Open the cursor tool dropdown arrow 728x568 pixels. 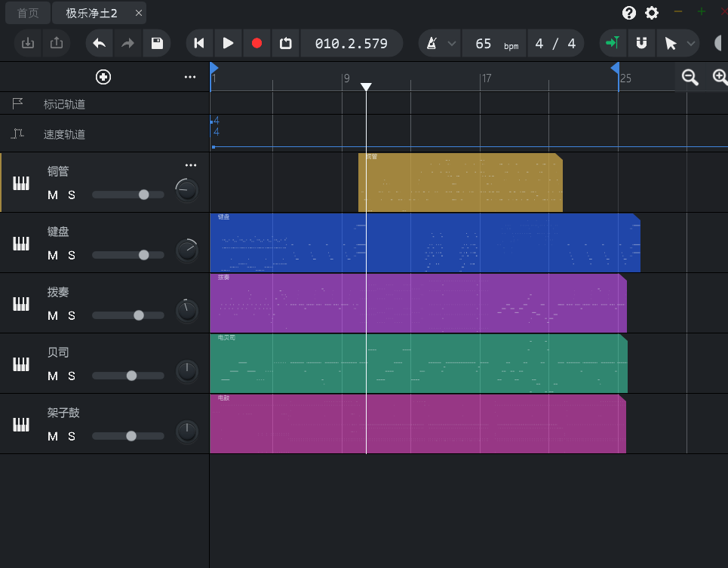click(x=691, y=44)
